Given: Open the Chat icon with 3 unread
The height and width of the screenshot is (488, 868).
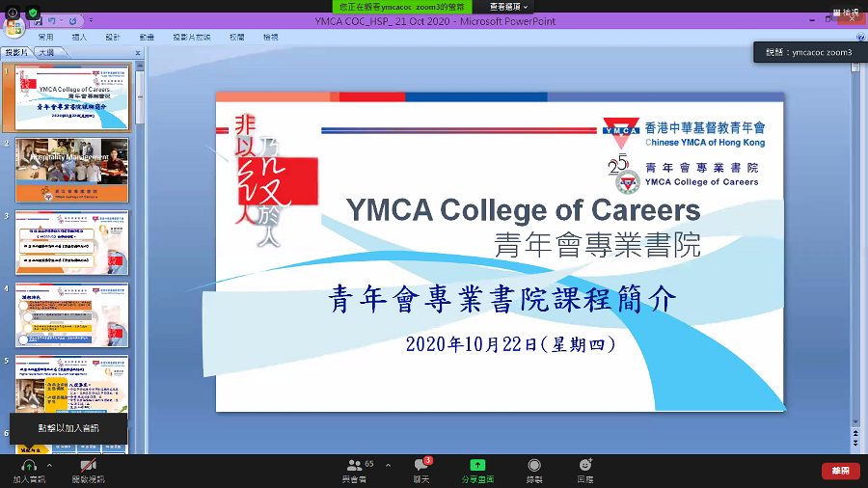Looking at the screenshot, I should 420,465.
